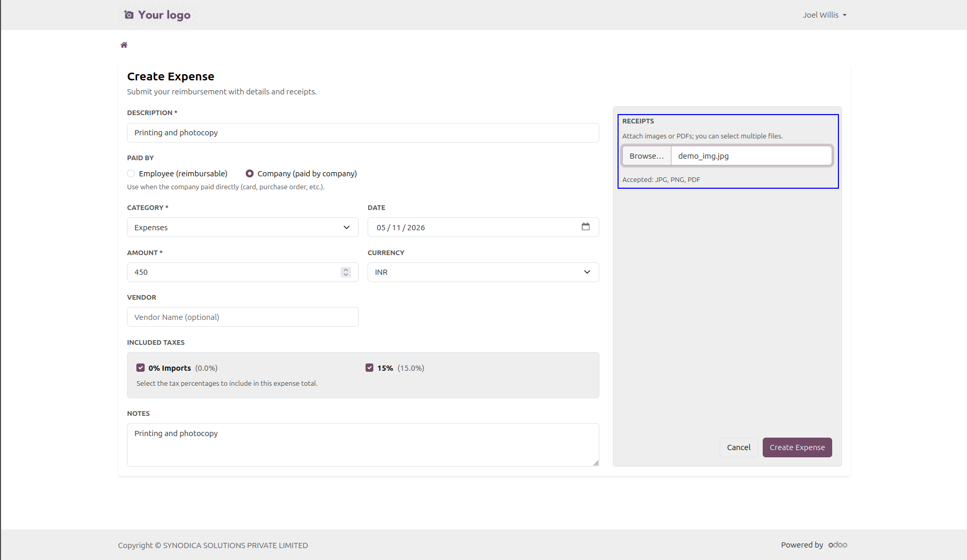Click the Notes textarea resize handle
This screenshot has height=560, width=967.
coord(596,463)
